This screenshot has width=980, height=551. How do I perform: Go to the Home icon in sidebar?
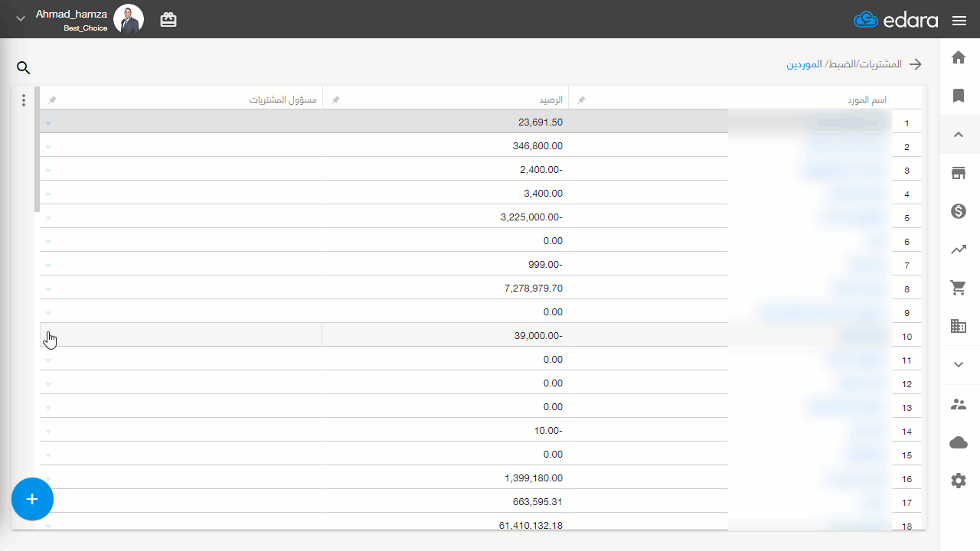959,57
